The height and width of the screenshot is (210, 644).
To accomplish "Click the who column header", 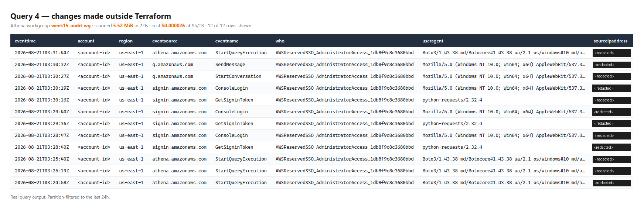I will coord(280,41).
